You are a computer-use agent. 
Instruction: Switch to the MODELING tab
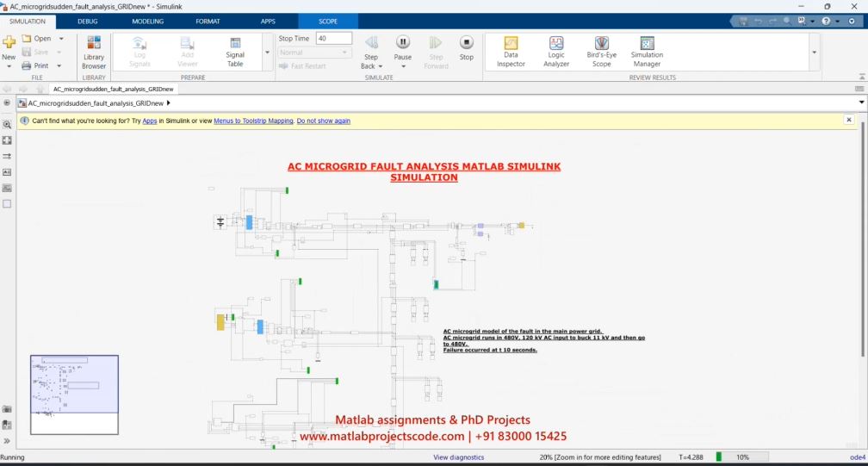pos(147,21)
